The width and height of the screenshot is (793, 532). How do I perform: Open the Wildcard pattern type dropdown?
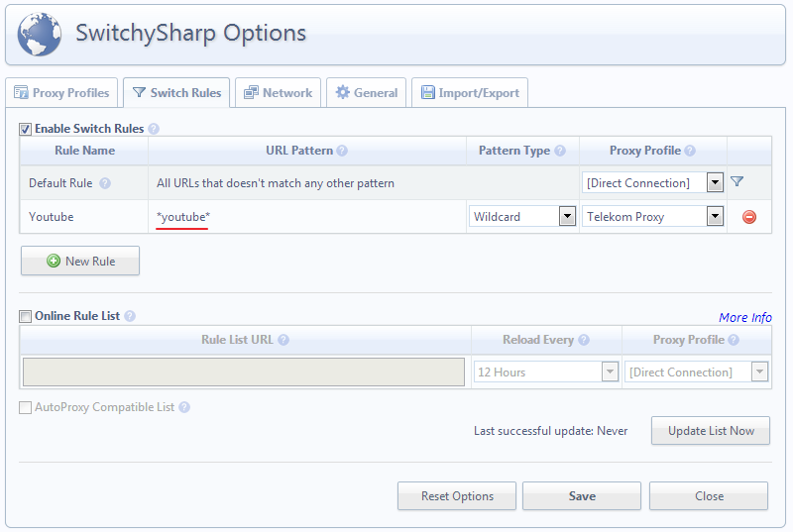[522, 217]
